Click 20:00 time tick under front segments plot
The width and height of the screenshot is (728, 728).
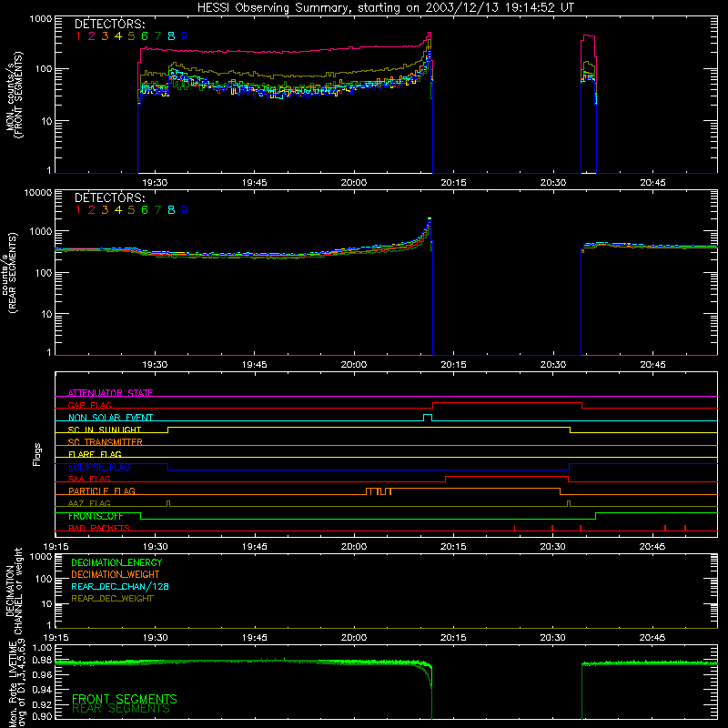tap(354, 183)
